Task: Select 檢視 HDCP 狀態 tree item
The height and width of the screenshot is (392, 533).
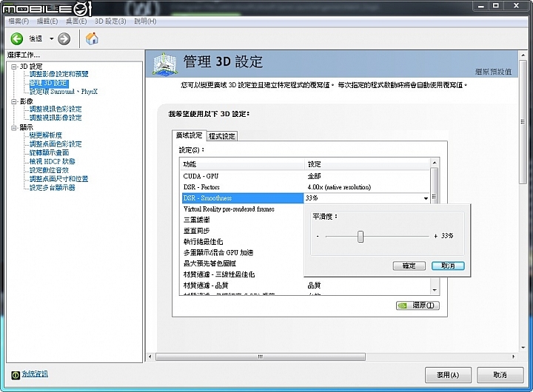Action: (x=52, y=161)
